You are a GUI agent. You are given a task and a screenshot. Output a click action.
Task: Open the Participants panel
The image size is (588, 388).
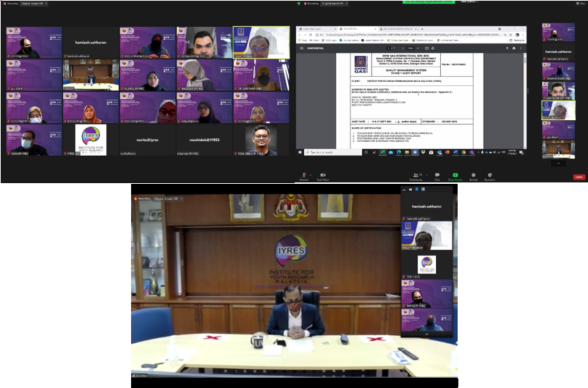(x=418, y=176)
